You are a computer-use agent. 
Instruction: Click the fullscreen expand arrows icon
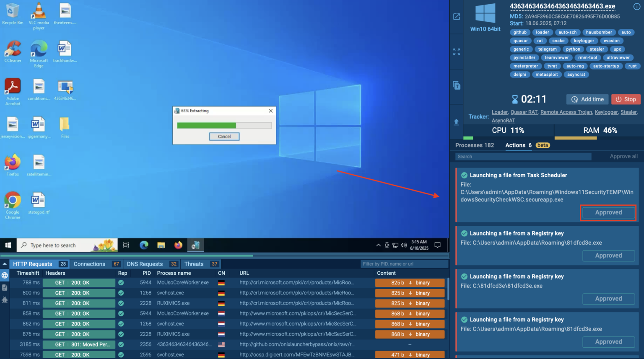[x=457, y=52]
